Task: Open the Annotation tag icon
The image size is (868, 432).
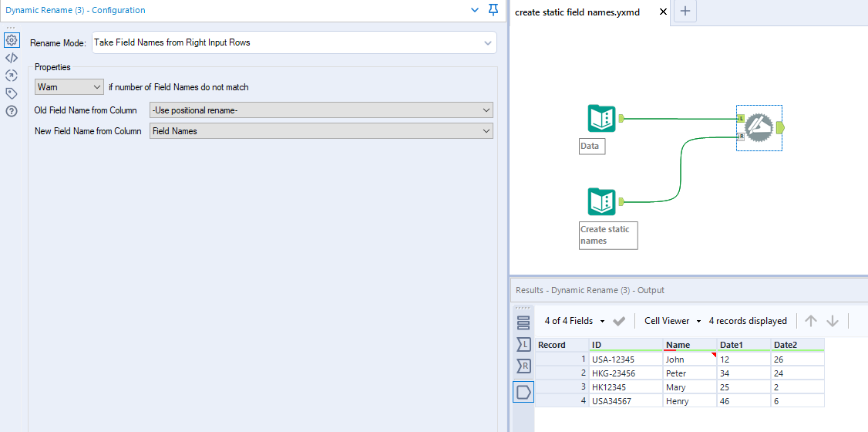Action: 12,93
